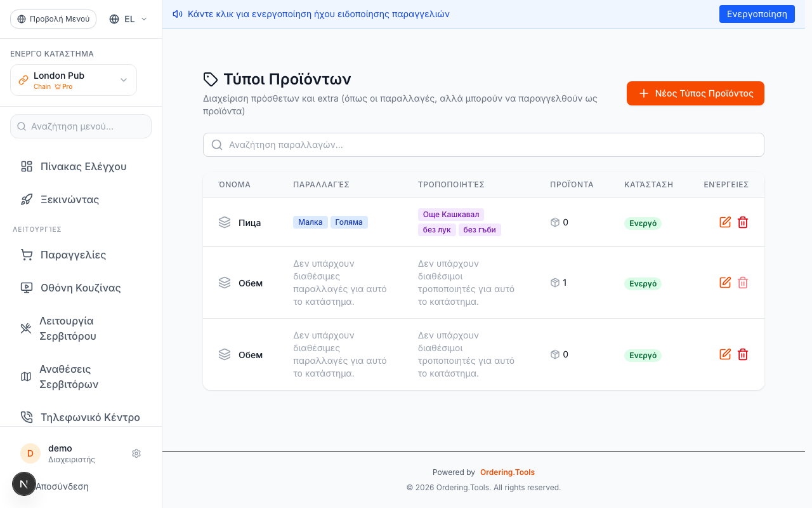Create Νέος Τύπος Προϊόντος

click(x=695, y=93)
